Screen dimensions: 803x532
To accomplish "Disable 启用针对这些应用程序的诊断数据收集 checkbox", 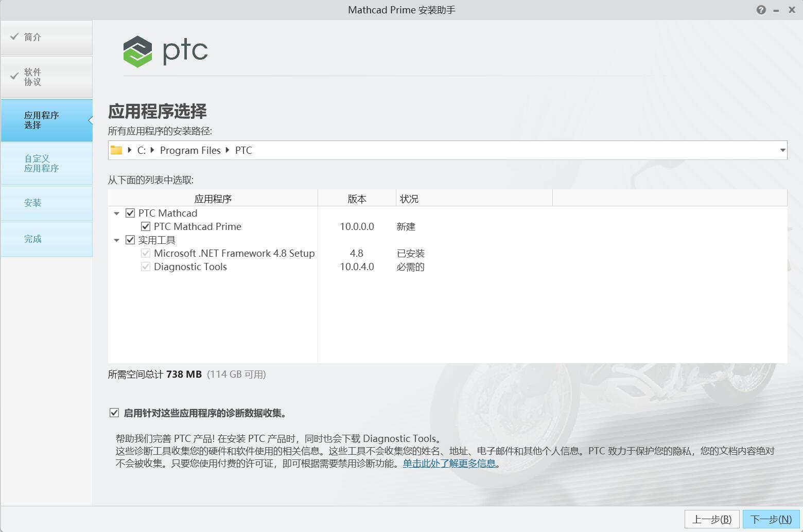I will pyautogui.click(x=113, y=412).
